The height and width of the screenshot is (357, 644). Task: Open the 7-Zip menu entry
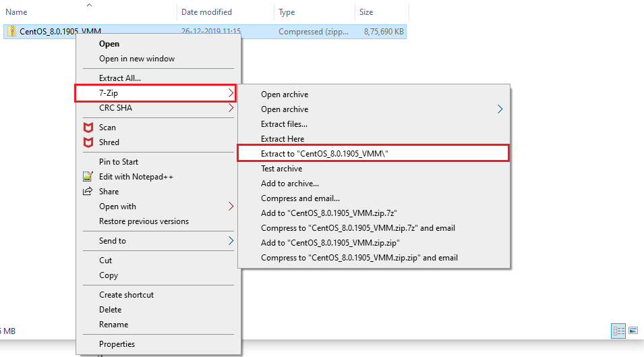click(x=155, y=93)
